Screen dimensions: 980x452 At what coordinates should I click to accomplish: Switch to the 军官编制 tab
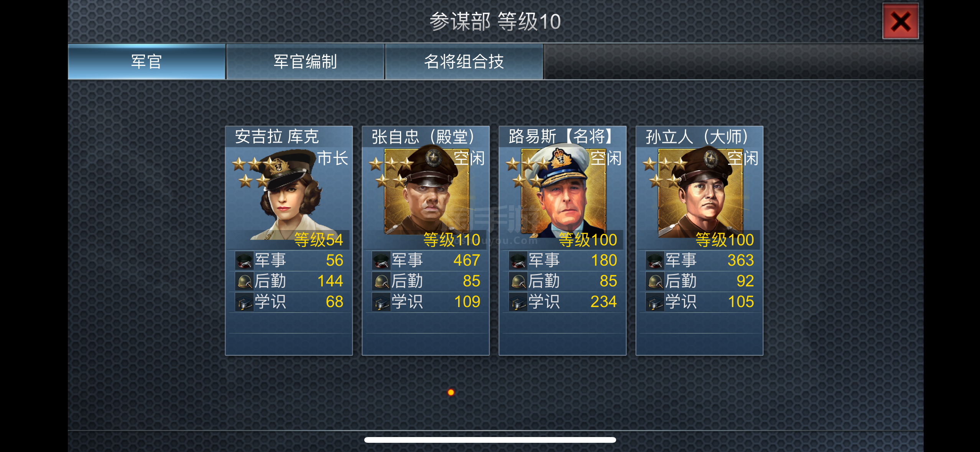305,62
